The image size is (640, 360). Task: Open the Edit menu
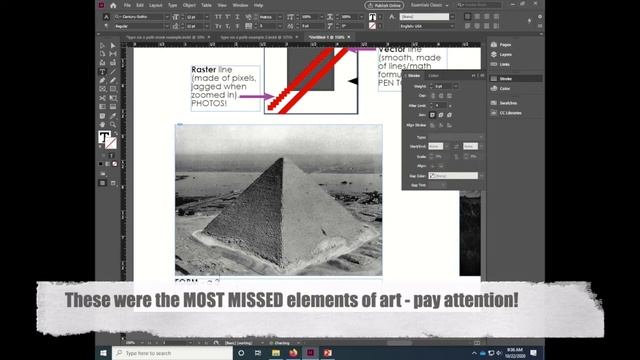140,5
